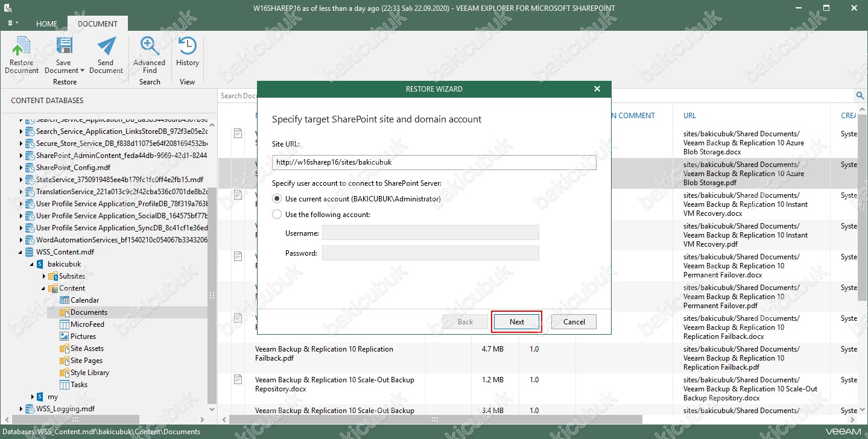
Task: Select the Site Assets library icon
Action: (x=65, y=349)
